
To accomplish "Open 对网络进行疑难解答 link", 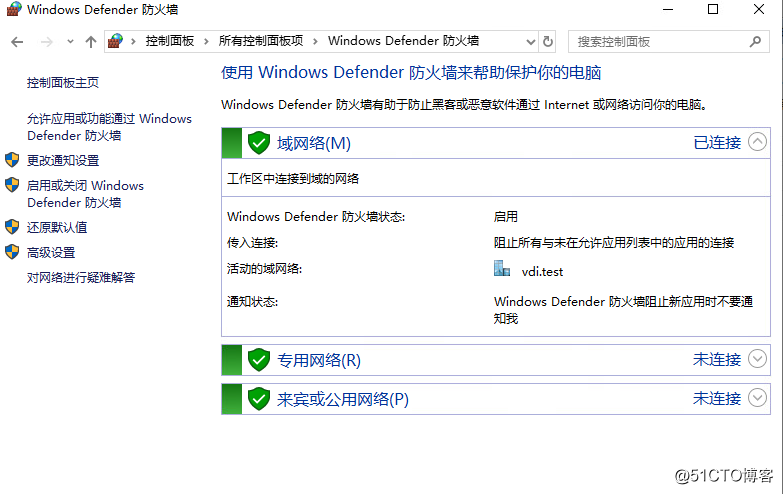I will coord(81,277).
